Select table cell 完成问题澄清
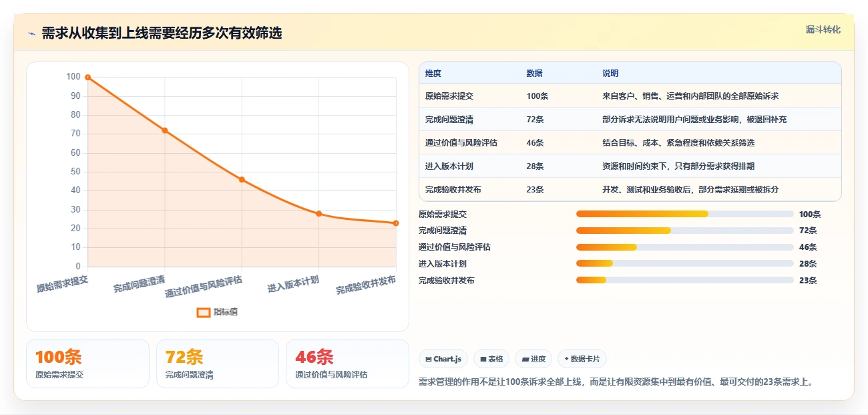Screen dimensions: 868x415 click(449, 120)
